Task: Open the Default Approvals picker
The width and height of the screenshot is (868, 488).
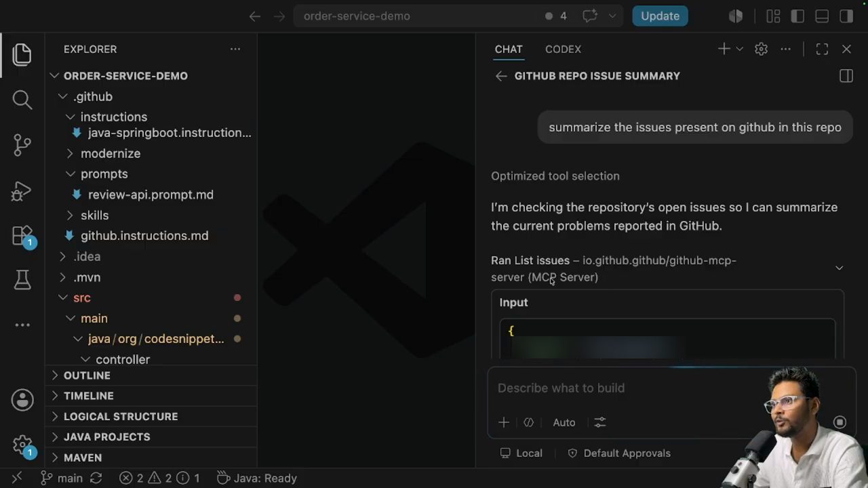Action: pyautogui.click(x=619, y=453)
